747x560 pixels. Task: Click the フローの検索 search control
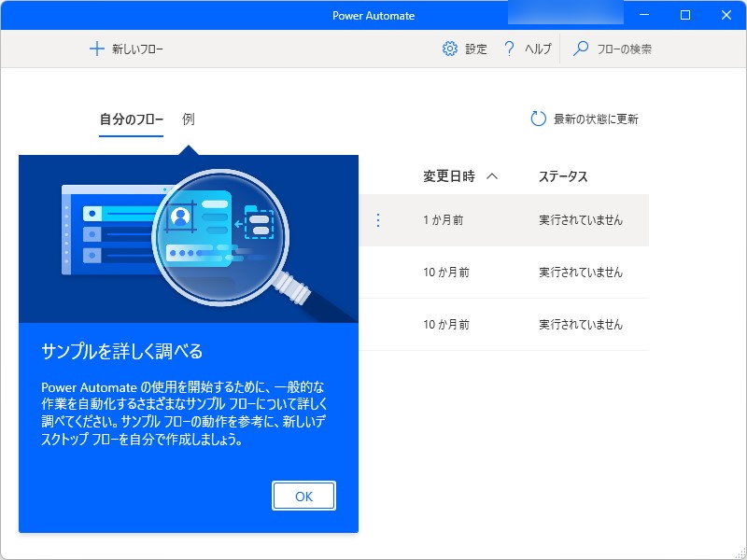(x=618, y=49)
